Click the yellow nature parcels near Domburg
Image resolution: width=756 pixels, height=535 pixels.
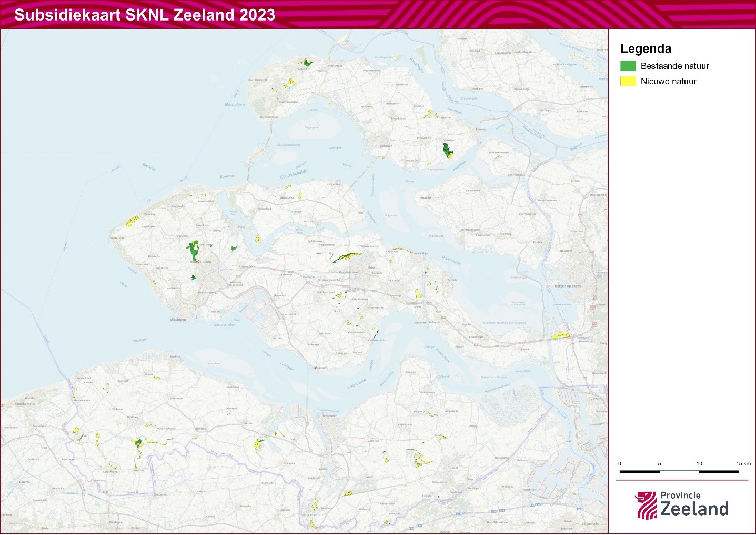131,221
